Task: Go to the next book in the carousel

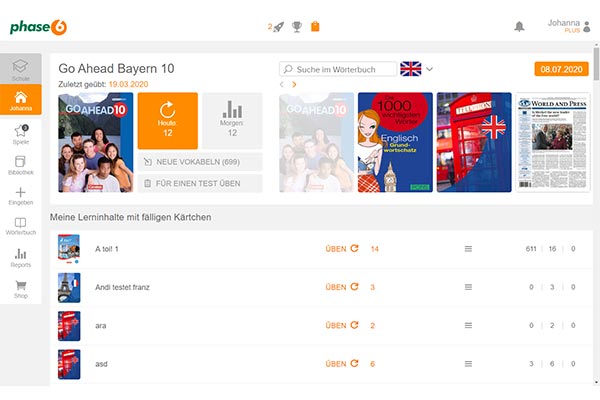Action: tap(294, 85)
